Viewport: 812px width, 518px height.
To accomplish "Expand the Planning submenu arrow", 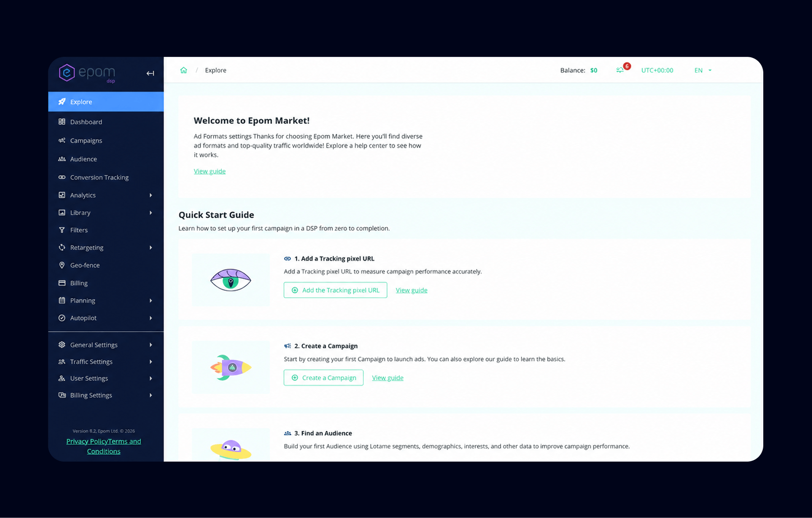I will coord(151,301).
